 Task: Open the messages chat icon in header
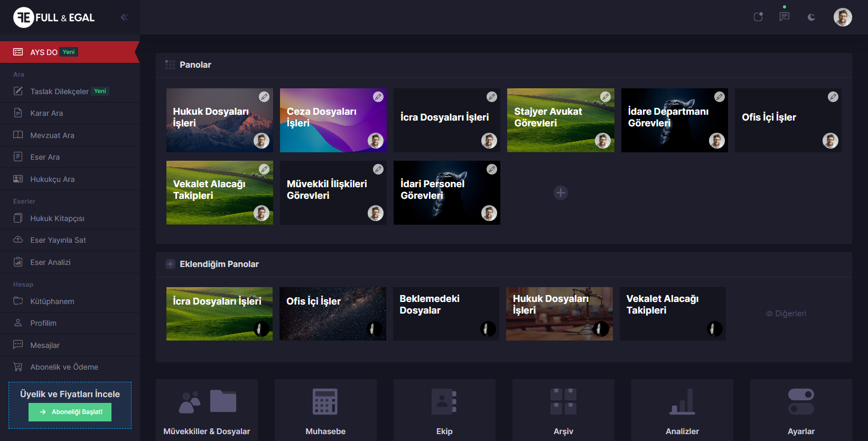pos(785,17)
